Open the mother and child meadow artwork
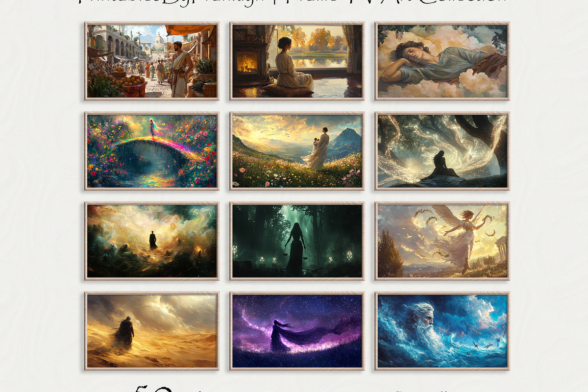 tap(297, 151)
